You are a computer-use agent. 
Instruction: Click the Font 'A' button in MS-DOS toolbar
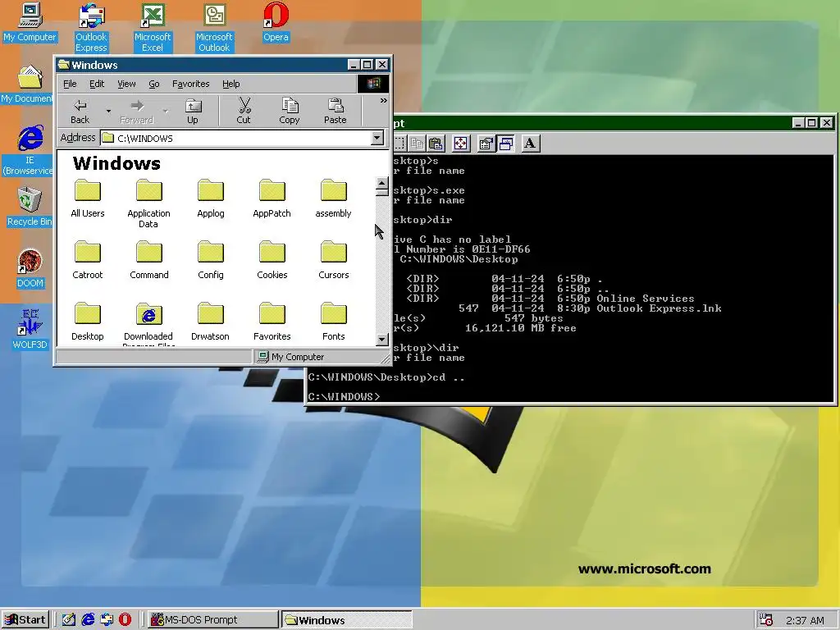point(530,143)
